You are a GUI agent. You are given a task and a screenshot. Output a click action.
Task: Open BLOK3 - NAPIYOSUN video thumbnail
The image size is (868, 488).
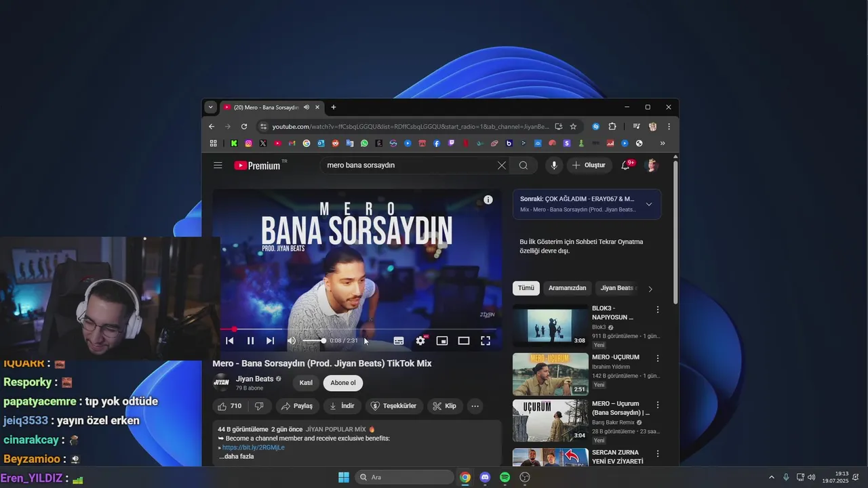point(550,325)
